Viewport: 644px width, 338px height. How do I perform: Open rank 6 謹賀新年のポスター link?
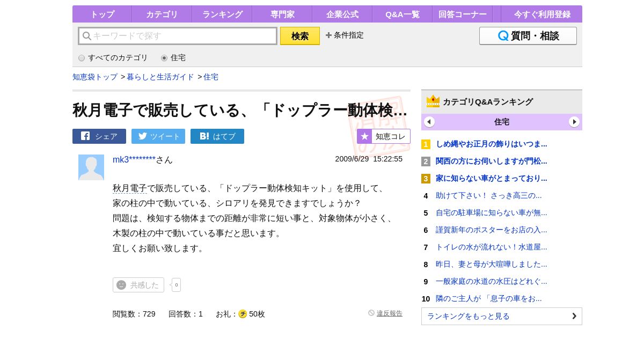click(x=492, y=230)
